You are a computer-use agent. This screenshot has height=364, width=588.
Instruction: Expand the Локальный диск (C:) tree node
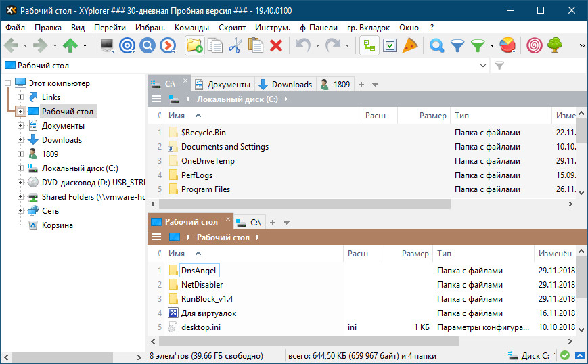(x=20, y=168)
